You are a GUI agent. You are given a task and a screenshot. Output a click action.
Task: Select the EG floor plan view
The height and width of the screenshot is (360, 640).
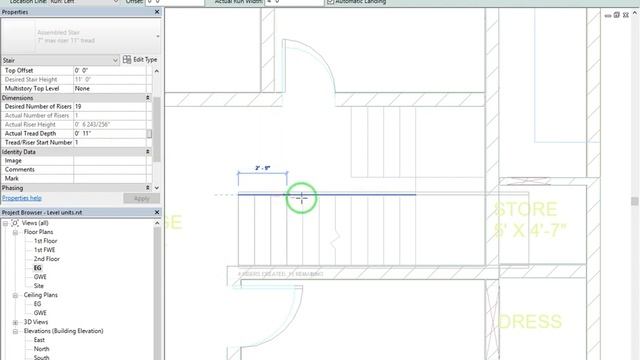pos(38,268)
